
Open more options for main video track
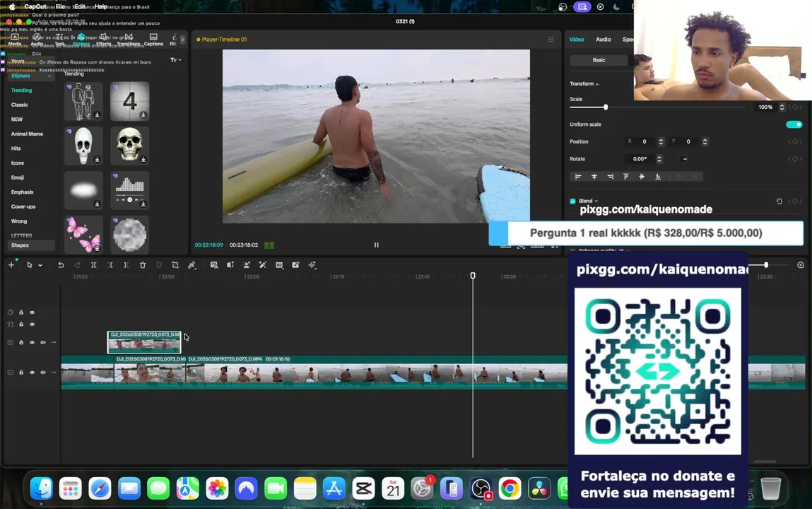(54, 373)
